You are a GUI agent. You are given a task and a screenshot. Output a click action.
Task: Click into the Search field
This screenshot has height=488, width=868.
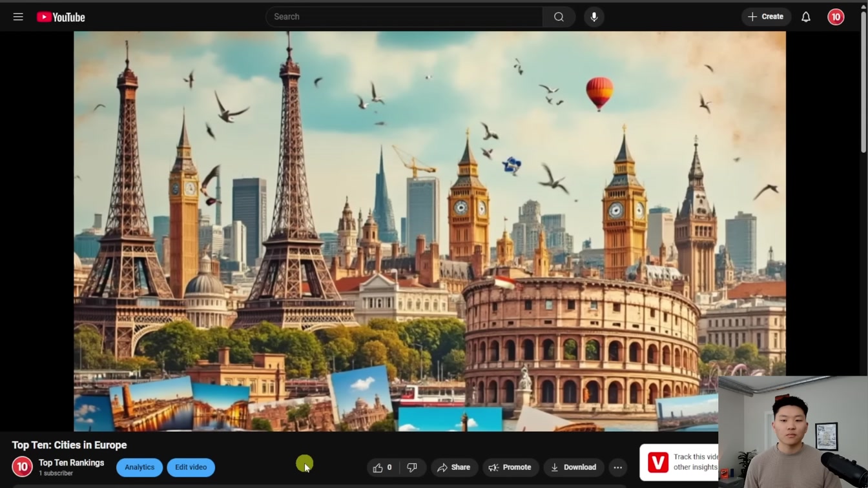(x=404, y=17)
